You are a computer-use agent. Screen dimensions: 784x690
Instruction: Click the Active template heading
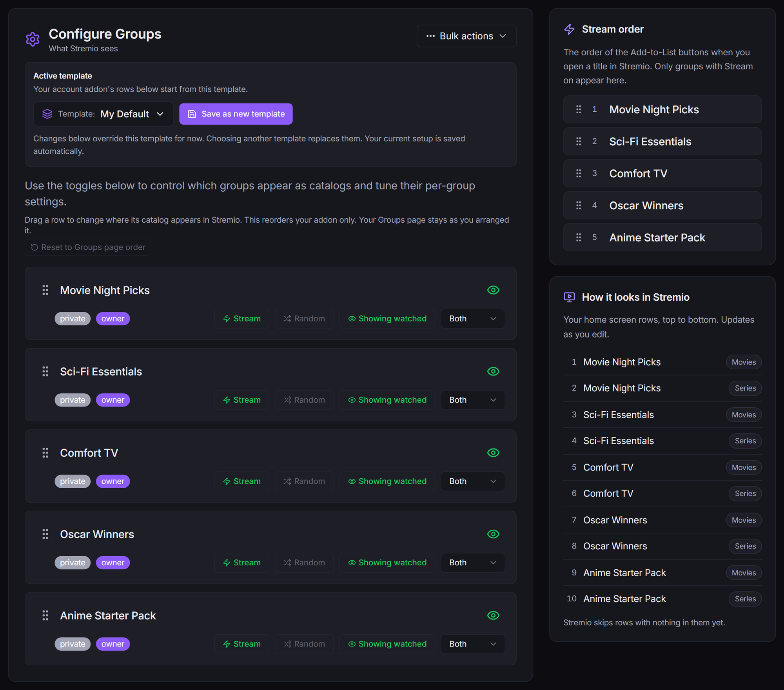[63, 76]
